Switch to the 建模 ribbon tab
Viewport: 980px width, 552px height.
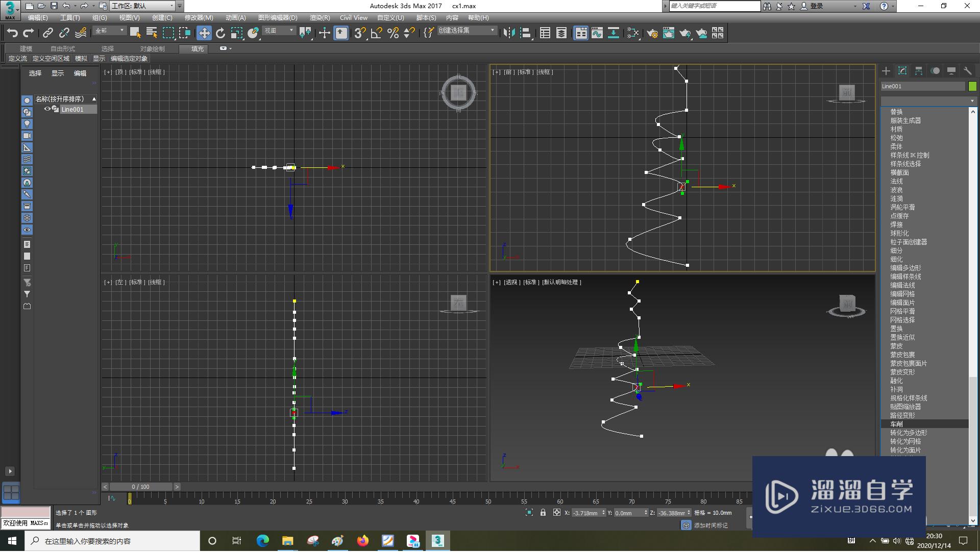[x=26, y=49]
